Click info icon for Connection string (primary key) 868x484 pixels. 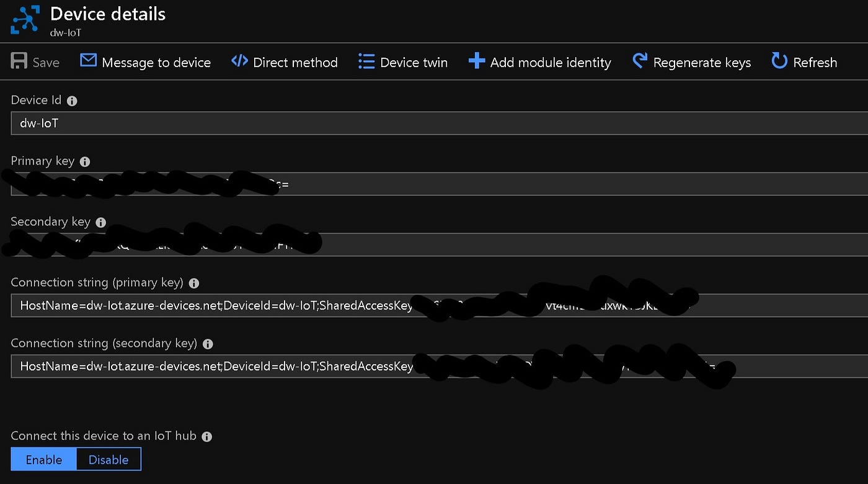(194, 283)
